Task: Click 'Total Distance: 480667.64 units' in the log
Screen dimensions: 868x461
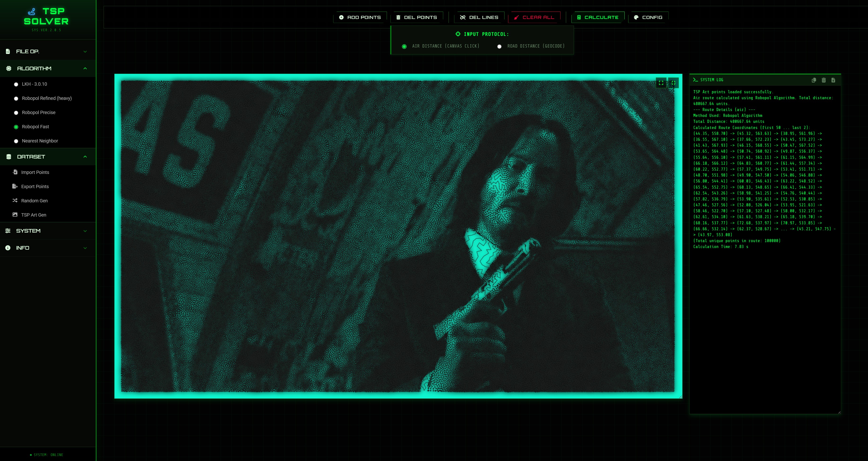Action: tap(728, 121)
